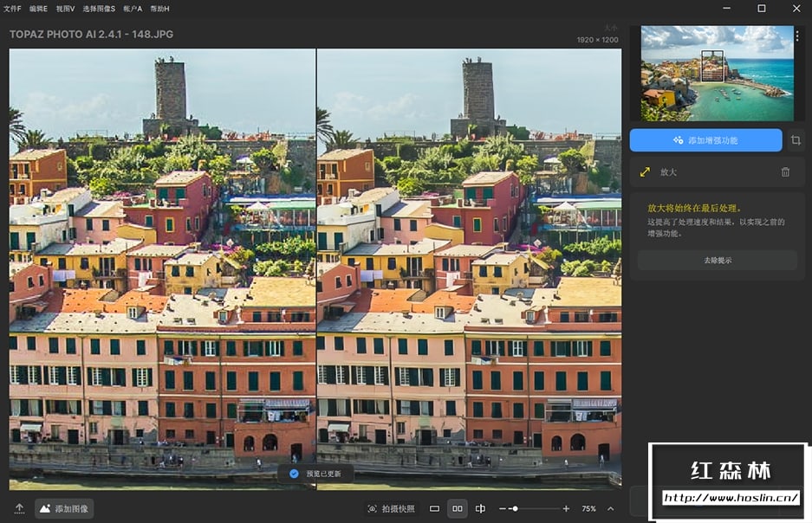Expand the zoom level chevron menu

click(610, 508)
